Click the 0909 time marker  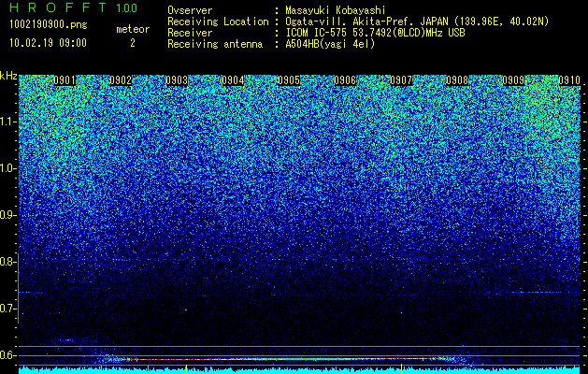click(x=513, y=80)
